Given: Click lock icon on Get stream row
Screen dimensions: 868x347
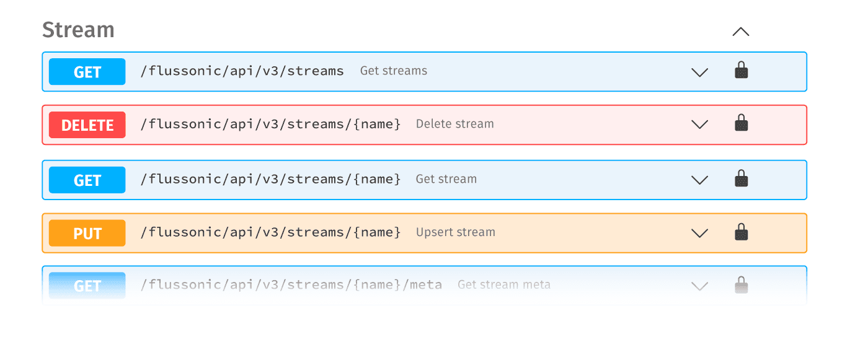Looking at the screenshot, I should [742, 179].
